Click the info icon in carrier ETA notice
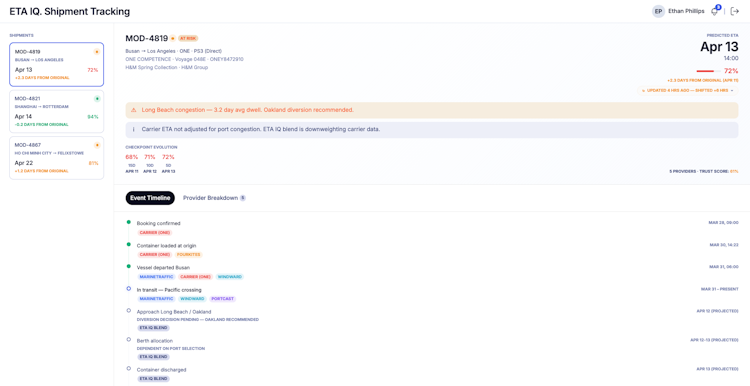Viewport: 750px width, 386px height. [133, 130]
